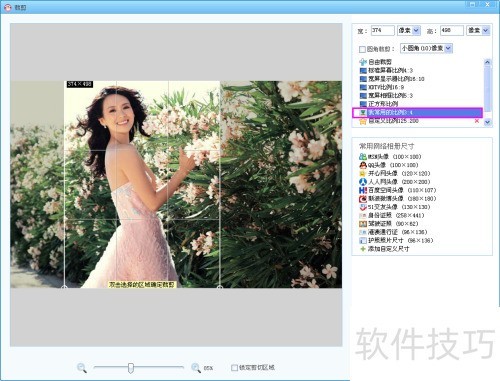Click the zoom in magnifier icon
The image size is (500, 381).
point(196,368)
